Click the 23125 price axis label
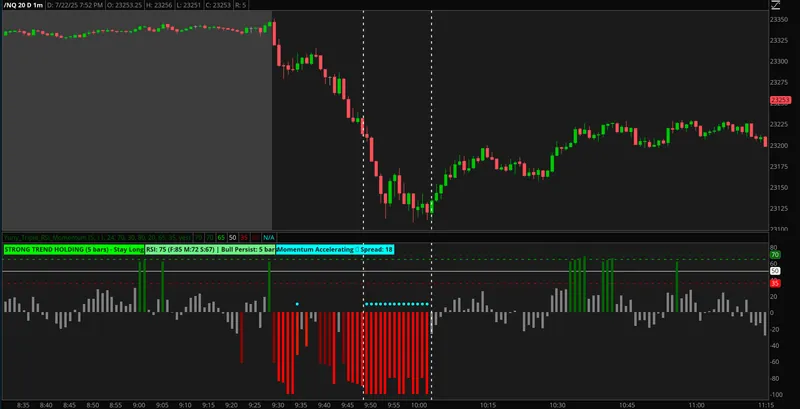Screen dimensions: 800x409 pyautogui.click(x=780, y=208)
